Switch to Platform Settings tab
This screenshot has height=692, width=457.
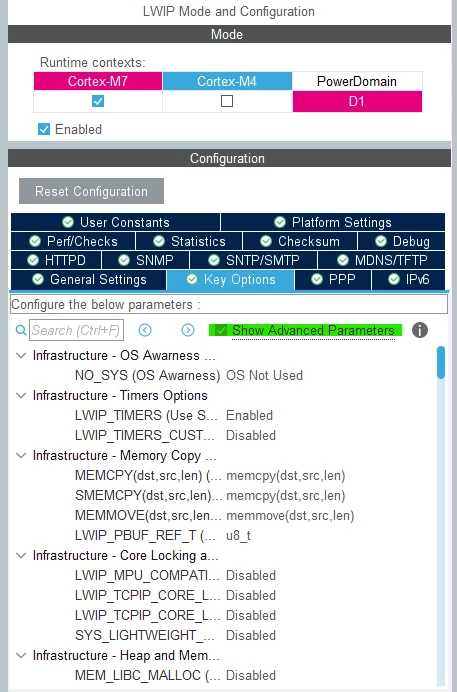coord(333,222)
